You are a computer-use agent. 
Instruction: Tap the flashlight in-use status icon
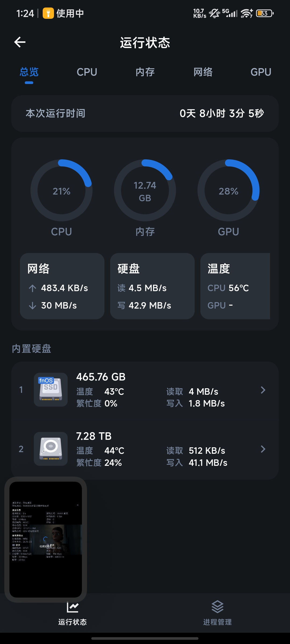[48, 13]
